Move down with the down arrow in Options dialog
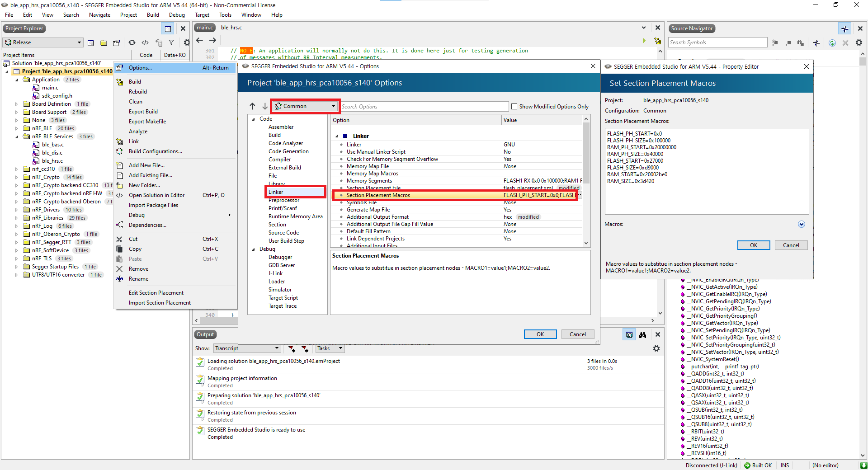 (x=265, y=106)
